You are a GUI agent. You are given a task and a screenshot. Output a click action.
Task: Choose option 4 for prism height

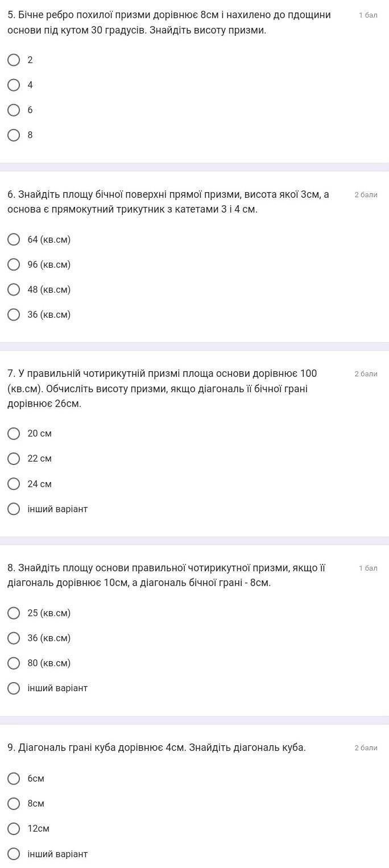pyautogui.click(x=14, y=85)
